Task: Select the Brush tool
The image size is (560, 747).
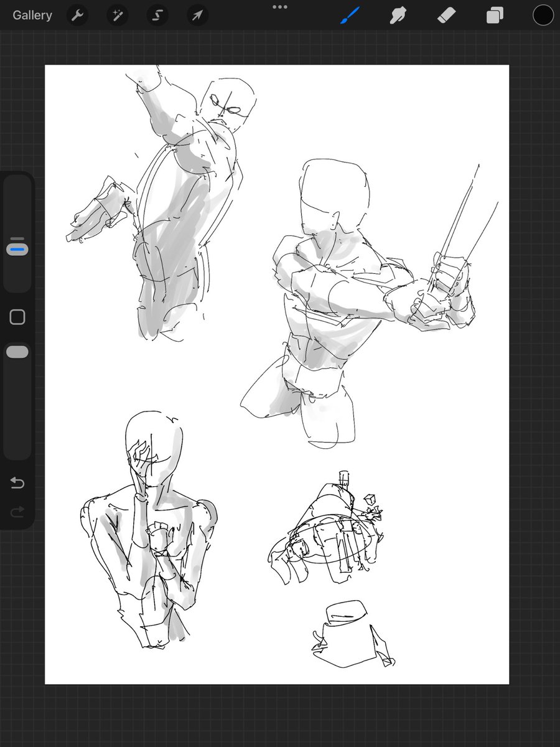Action: click(350, 15)
